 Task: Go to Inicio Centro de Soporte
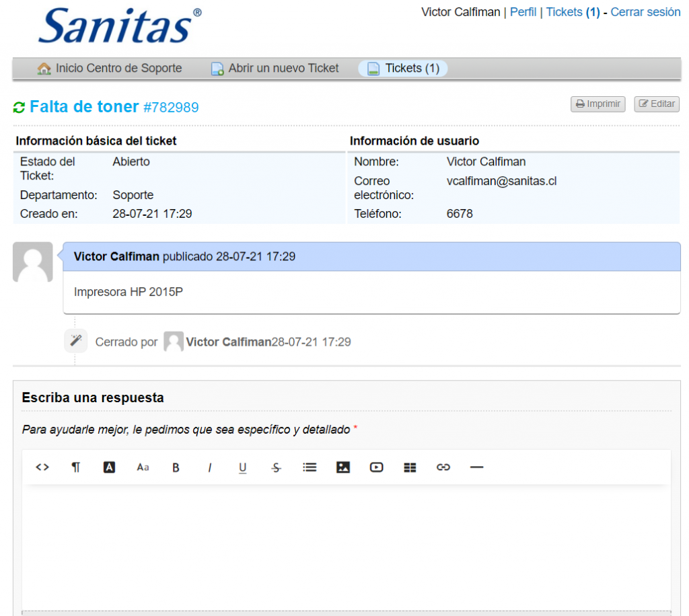110,69
